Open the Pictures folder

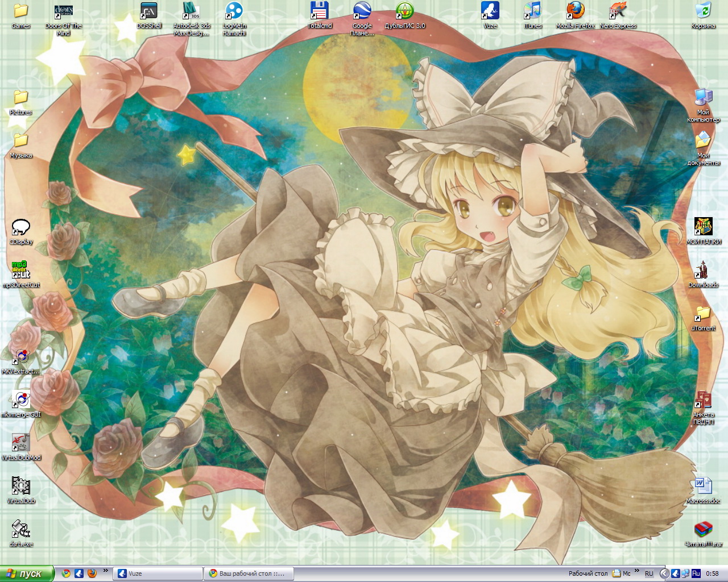[x=20, y=102]
